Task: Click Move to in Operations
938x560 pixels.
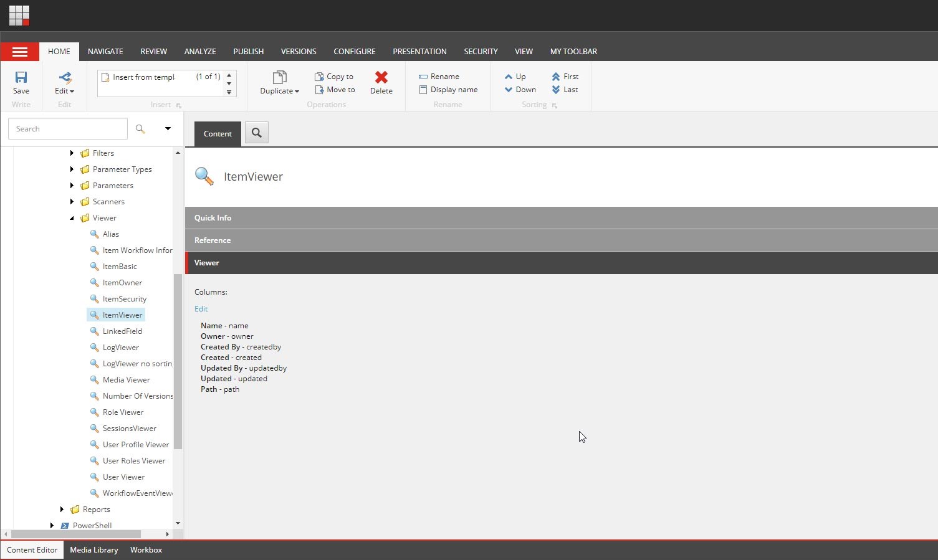Action: tap(335, 90)
